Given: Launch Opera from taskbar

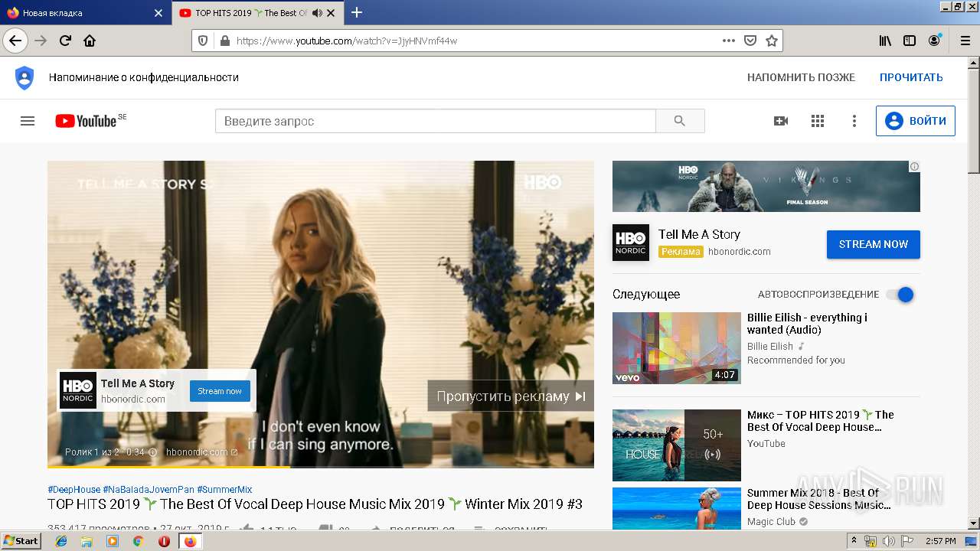Looking at the screenshot, I should tap(164, 541).
